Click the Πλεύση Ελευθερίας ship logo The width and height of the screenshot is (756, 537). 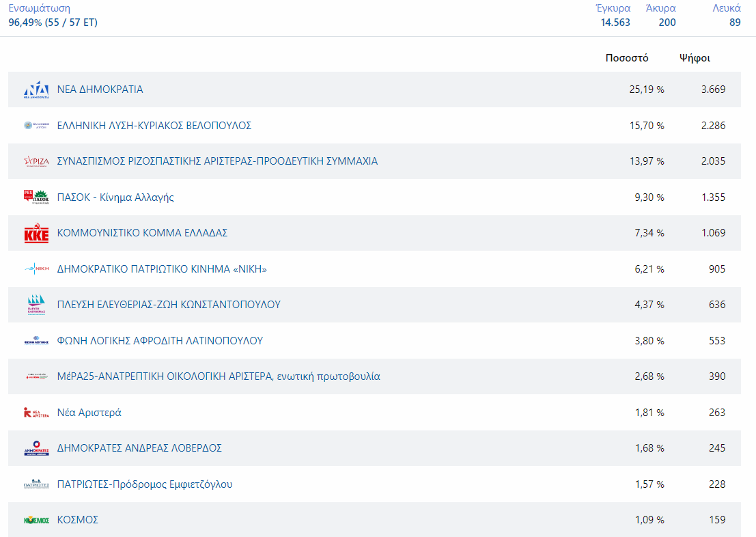tap(37, 305)
